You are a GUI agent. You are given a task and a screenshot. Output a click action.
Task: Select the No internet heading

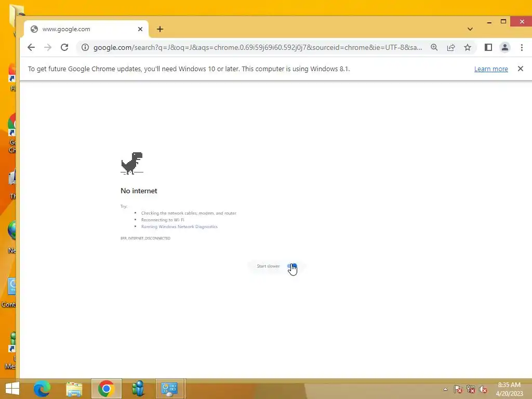139,191
